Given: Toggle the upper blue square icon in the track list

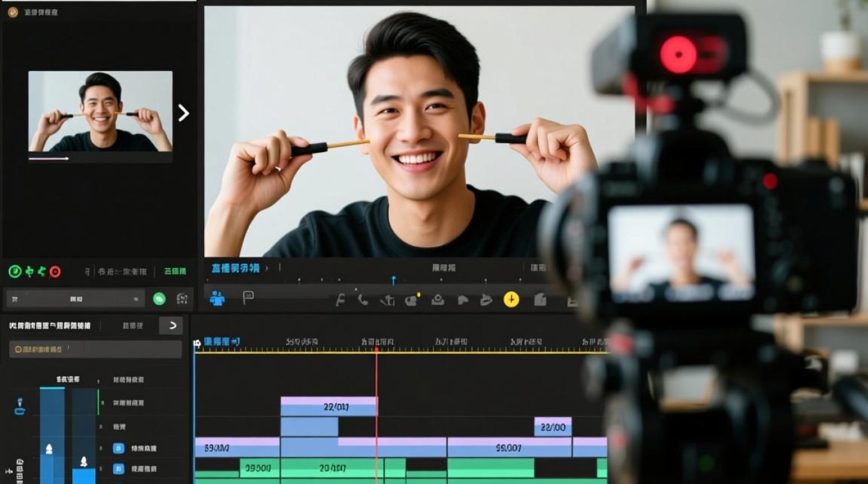Looking at the screenshot, I should [x=118, y=448].
